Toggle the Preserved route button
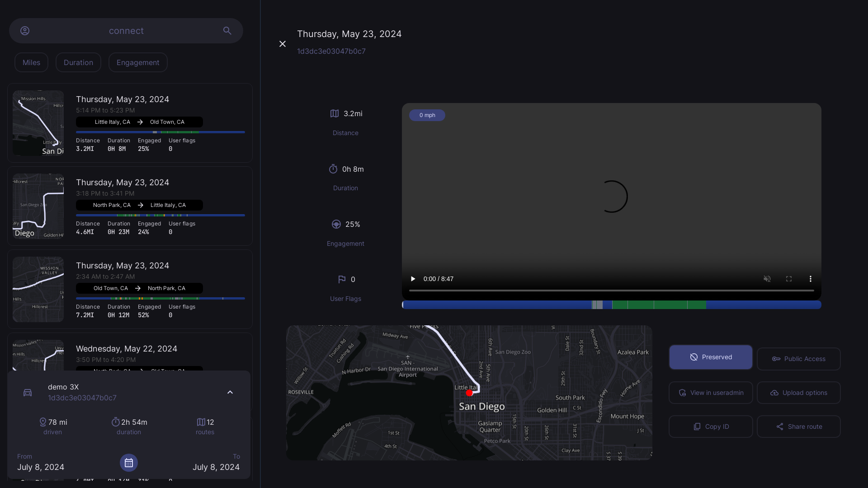 tap(711, 357)
